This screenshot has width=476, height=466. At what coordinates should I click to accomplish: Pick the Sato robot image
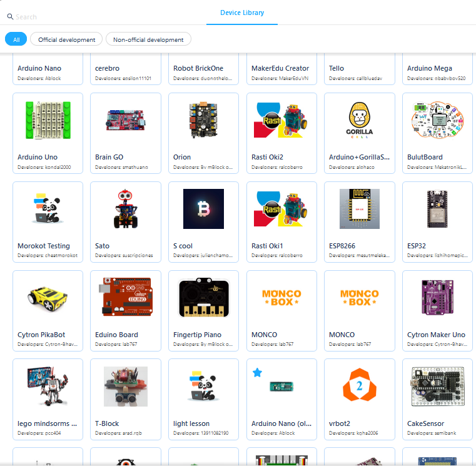point(125,209)
